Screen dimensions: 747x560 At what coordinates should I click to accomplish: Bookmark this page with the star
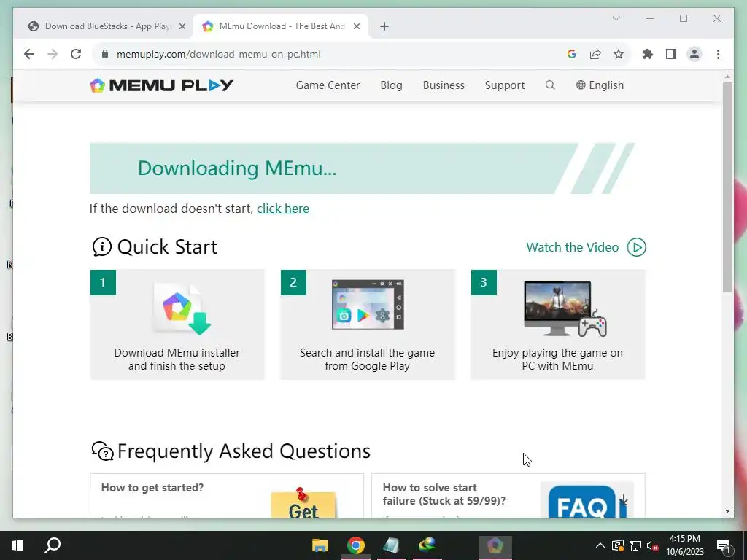click(x=619, y=54)
